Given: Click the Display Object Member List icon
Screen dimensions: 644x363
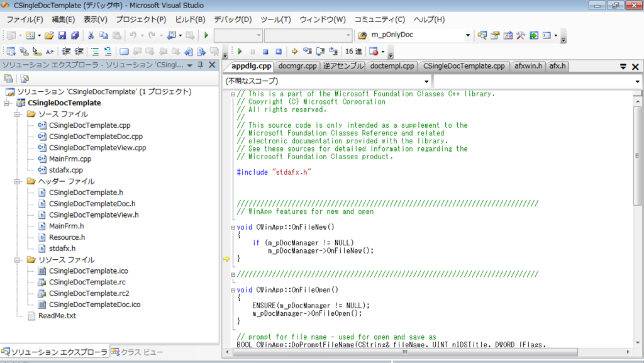Looking at the screenshot, I should click(11, 52).
